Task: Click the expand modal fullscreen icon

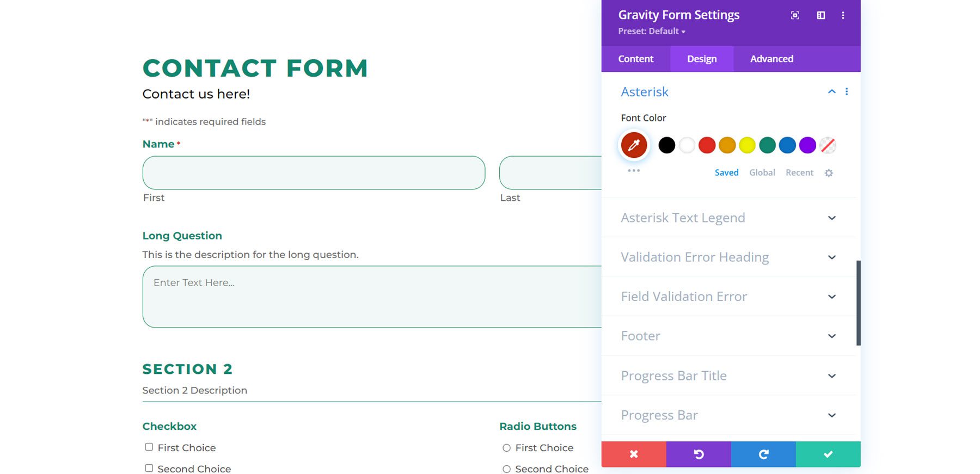Action: coord(795,15)
